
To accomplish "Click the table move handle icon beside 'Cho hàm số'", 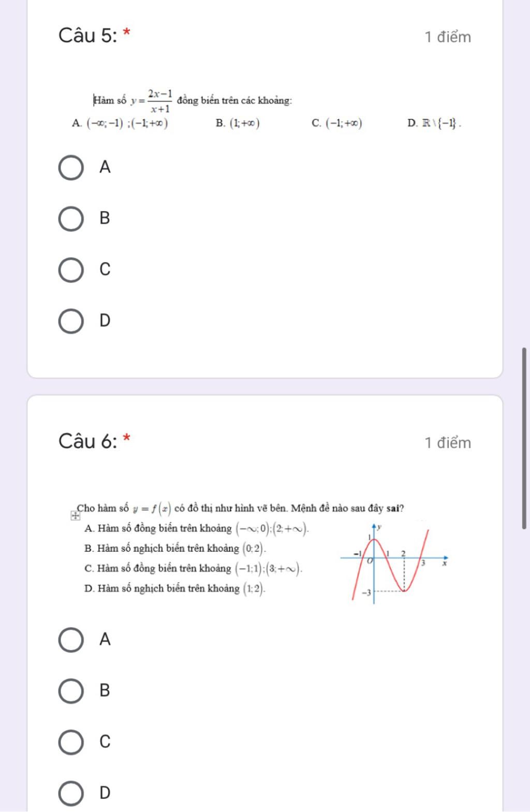I will tap(76, 515).
